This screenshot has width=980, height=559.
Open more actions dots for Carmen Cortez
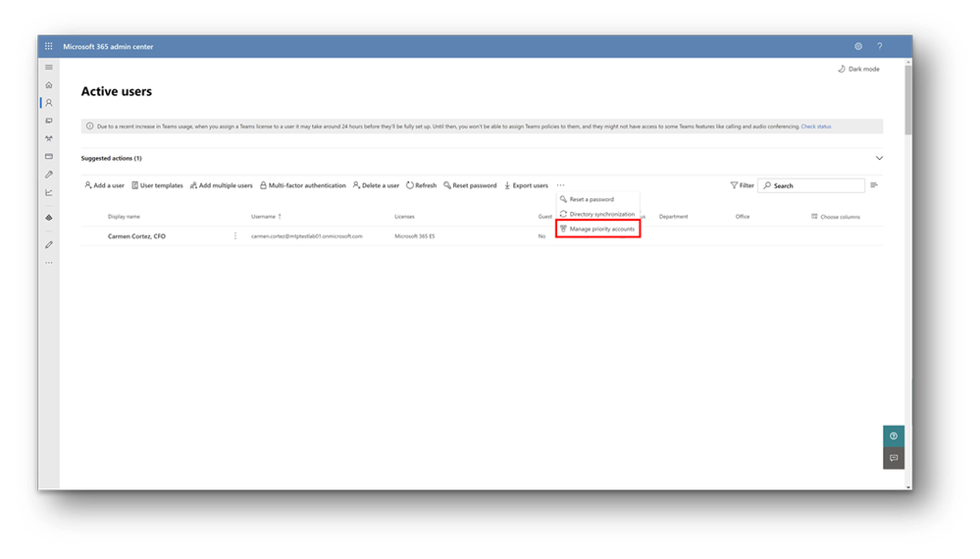point(235,236)
